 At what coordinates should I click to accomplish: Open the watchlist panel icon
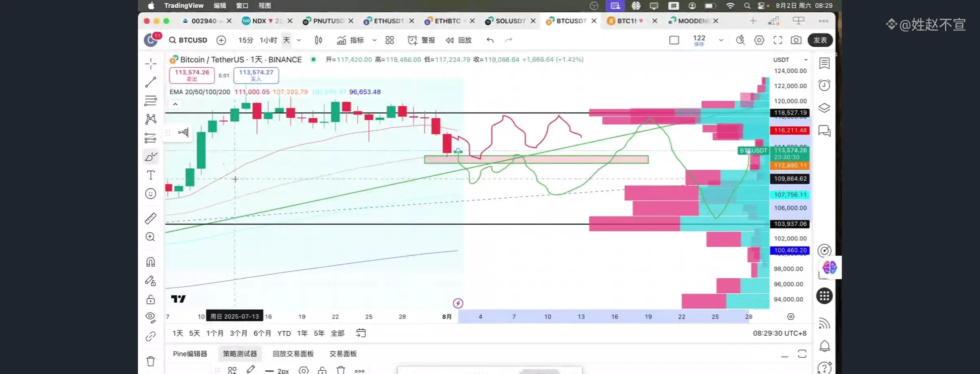click(825, 63)
